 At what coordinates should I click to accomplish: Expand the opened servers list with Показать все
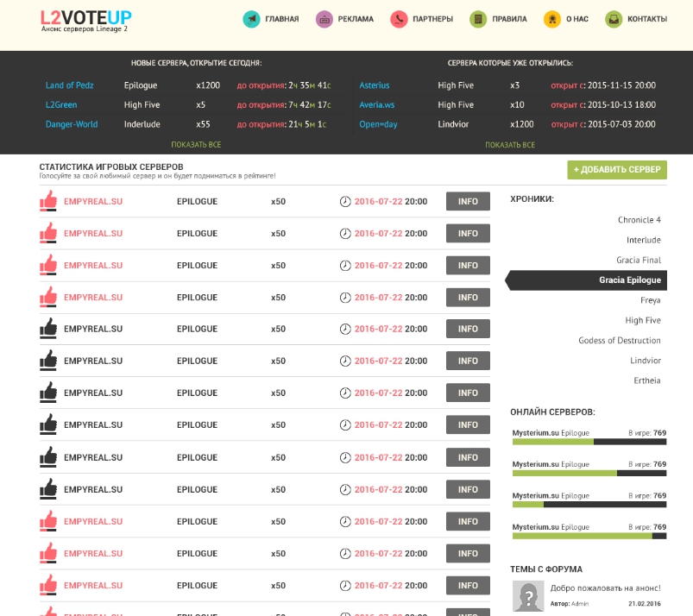(x=510, y=145)
